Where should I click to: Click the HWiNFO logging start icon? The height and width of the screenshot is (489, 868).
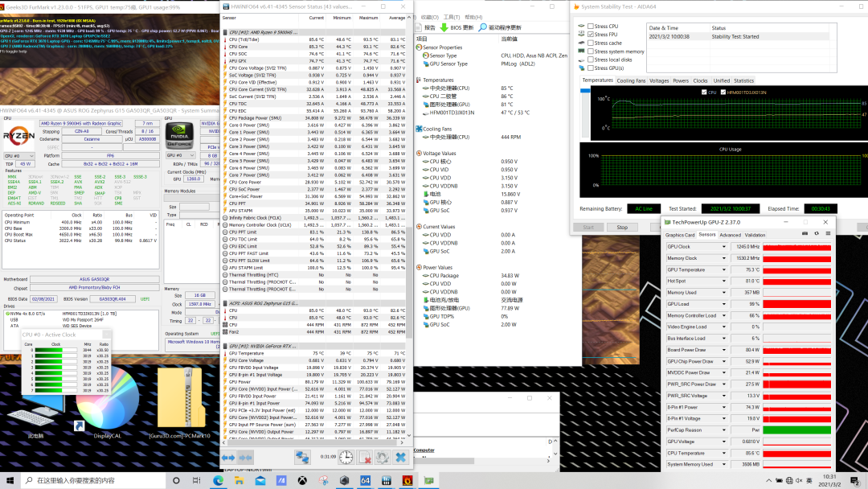[x=365, y=457]
